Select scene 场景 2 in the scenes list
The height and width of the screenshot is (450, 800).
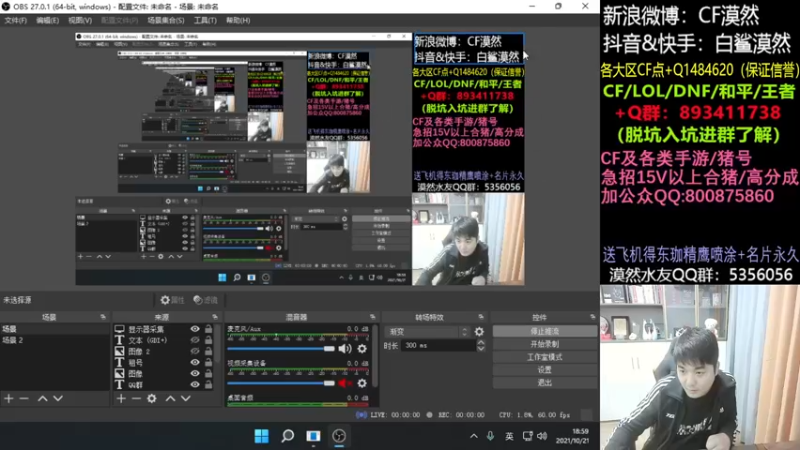pyautogui.click(x=55, y=340)
